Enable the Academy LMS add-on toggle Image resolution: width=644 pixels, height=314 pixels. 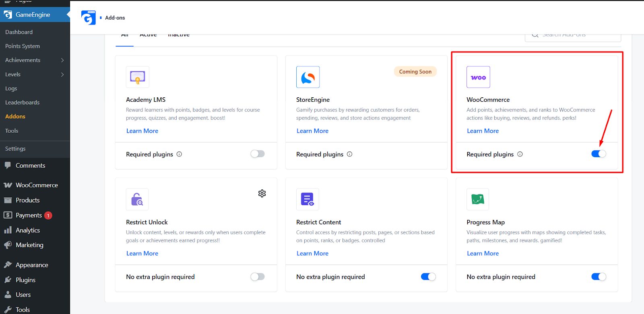coord(258,154)
